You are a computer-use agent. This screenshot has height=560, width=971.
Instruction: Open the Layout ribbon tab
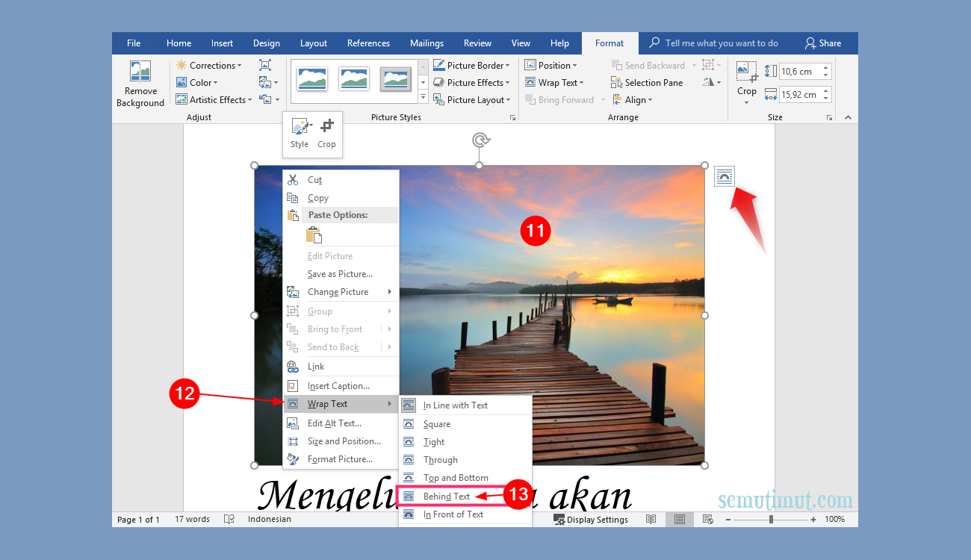click(x=314, y=43)
